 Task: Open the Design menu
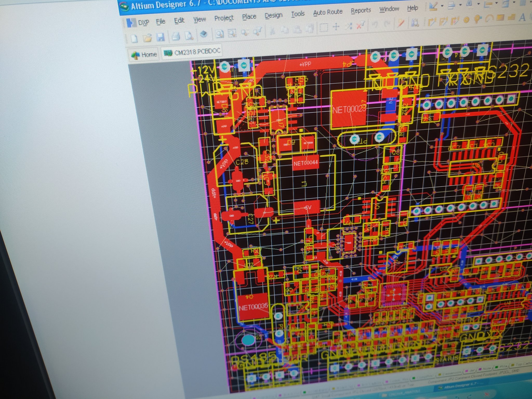[x=273, y=16]
